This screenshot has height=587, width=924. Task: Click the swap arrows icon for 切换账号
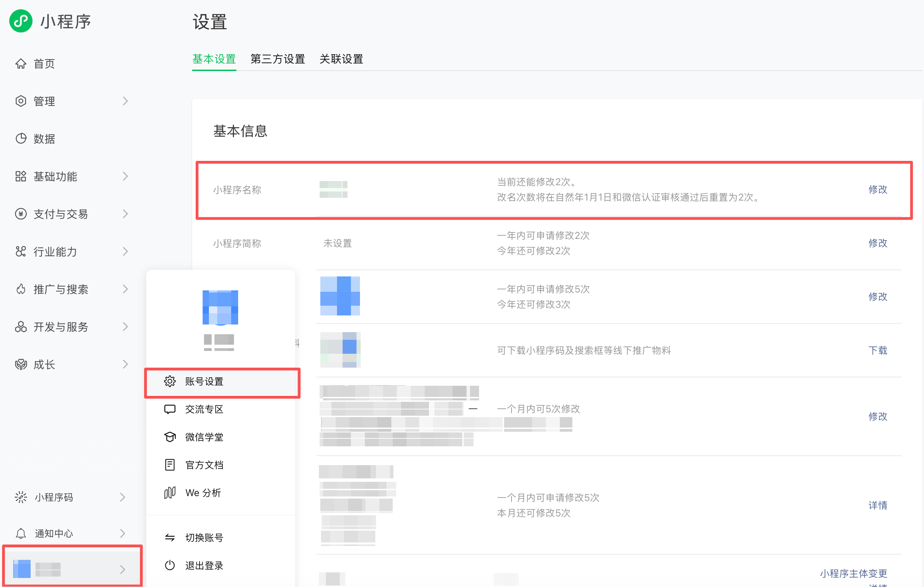click(170, 538)
